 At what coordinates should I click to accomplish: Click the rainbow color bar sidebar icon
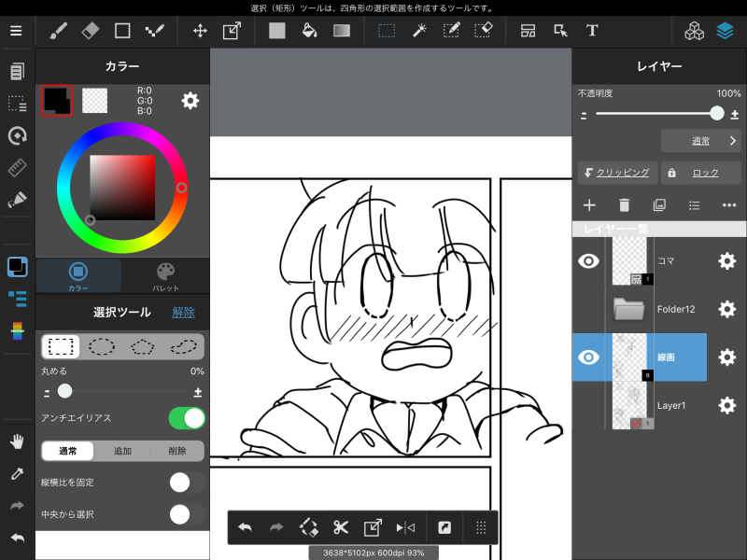17,330
